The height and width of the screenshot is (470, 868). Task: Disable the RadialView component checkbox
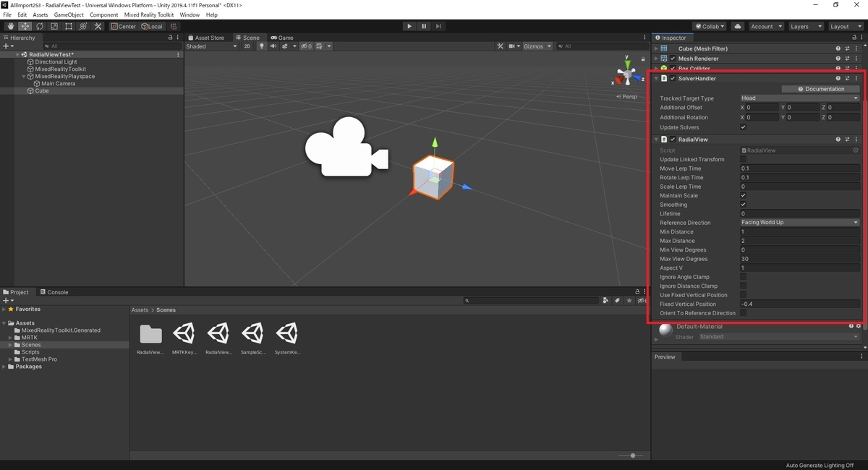[x=673, y=140]
